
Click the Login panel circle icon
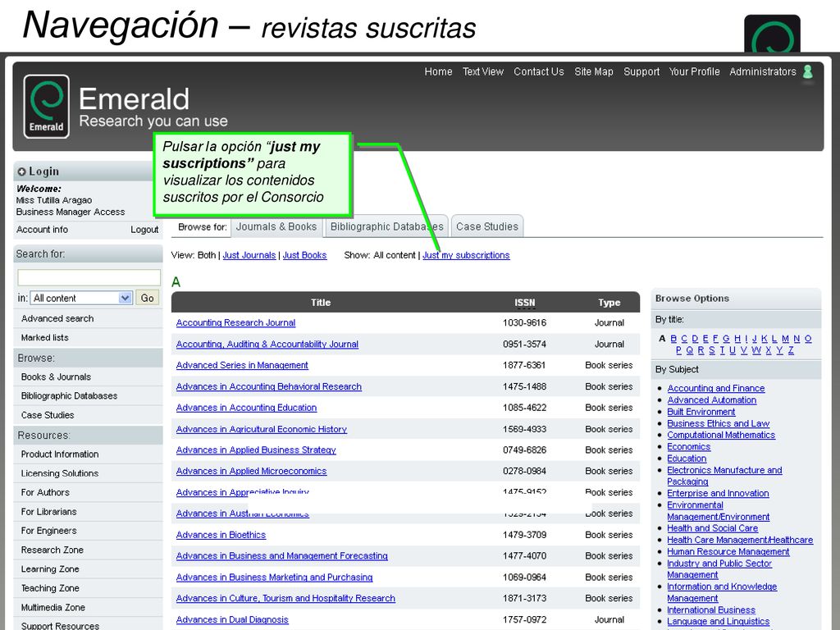click(21, 172)
